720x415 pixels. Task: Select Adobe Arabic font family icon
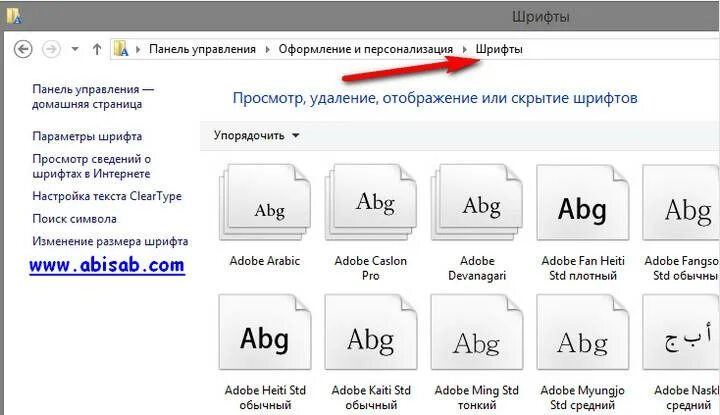(265, 202)
